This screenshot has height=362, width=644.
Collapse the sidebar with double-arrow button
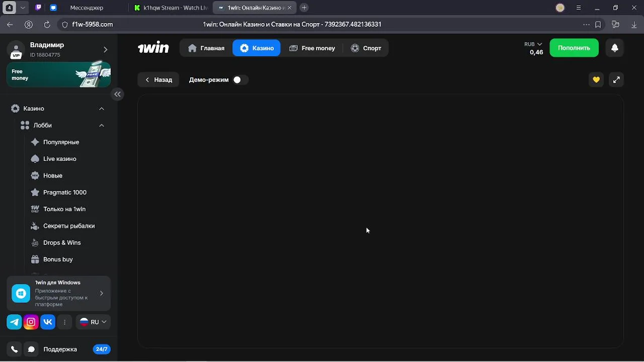point(117,94)
